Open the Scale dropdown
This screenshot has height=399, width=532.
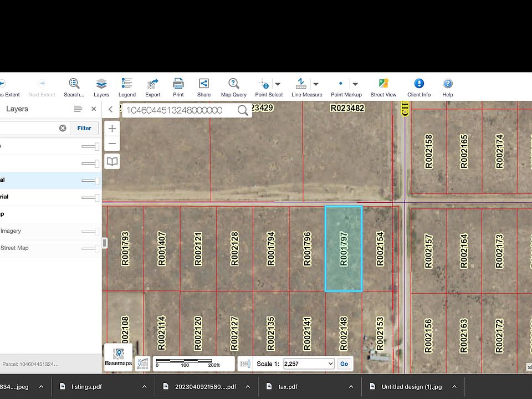point(308,364)
